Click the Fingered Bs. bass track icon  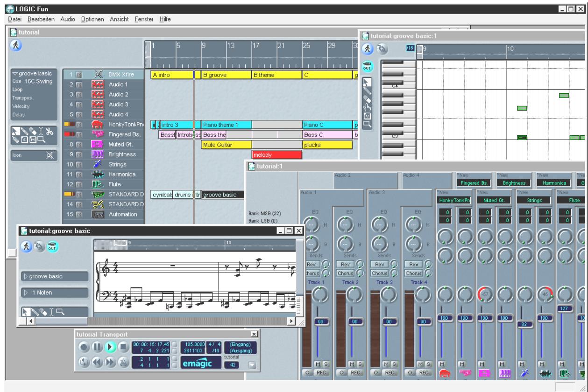click(99, 134)
